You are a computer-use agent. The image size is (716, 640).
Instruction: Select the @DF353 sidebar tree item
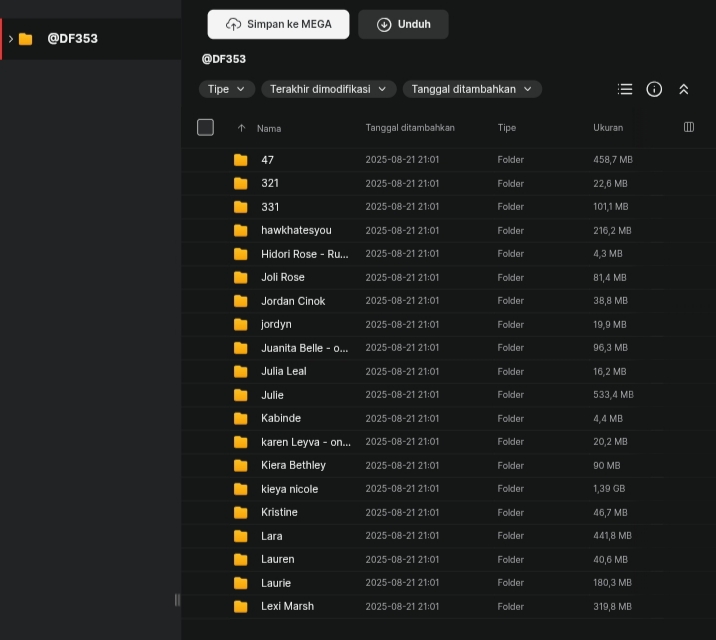coord(91,39)
